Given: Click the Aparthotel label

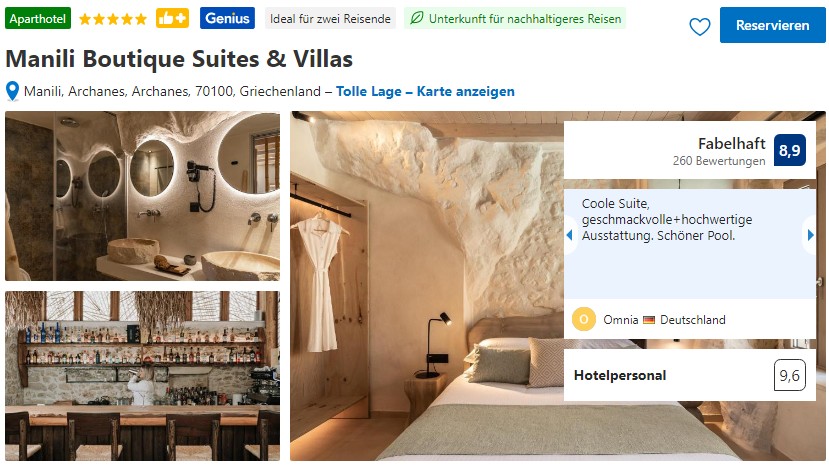Looking at the screenshot, I should pyautogui.click(x=38, y=18).
